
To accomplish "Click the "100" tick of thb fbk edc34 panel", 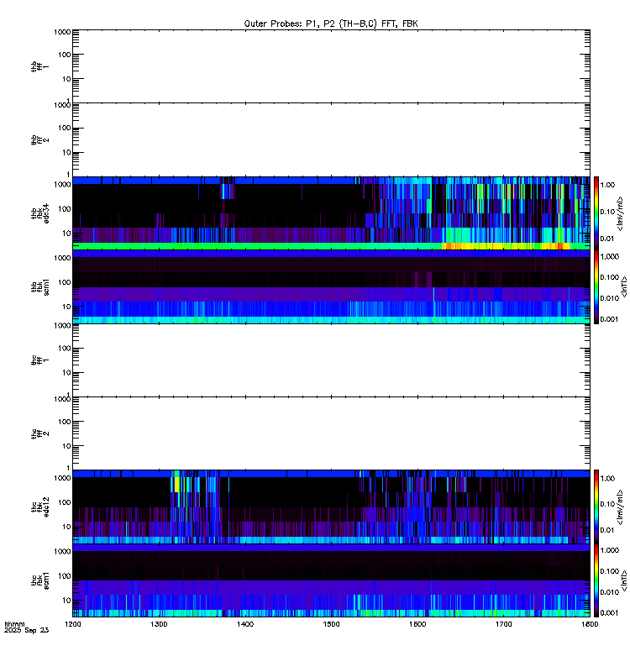I will pos(65,209).
